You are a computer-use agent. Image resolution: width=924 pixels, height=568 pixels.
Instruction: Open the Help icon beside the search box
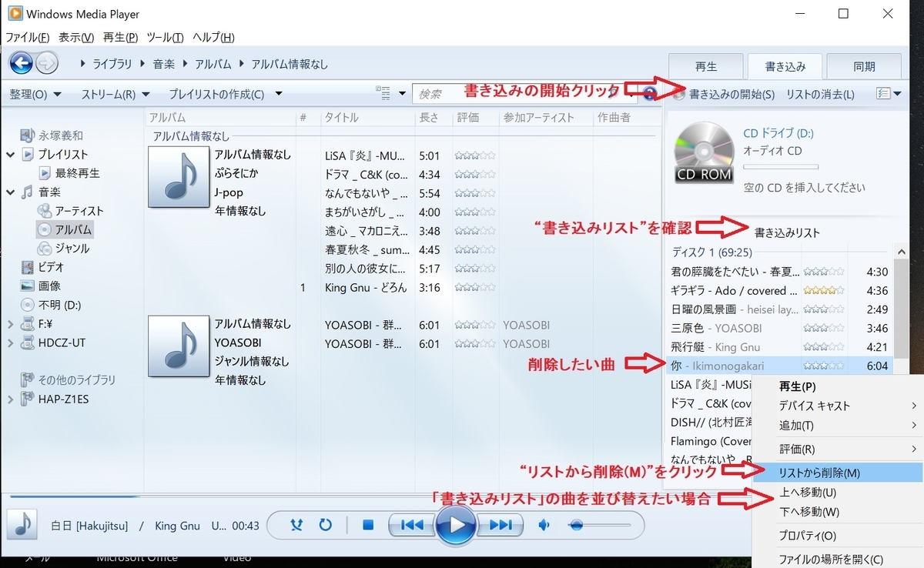pyautogui.click(x=649, y=93)
